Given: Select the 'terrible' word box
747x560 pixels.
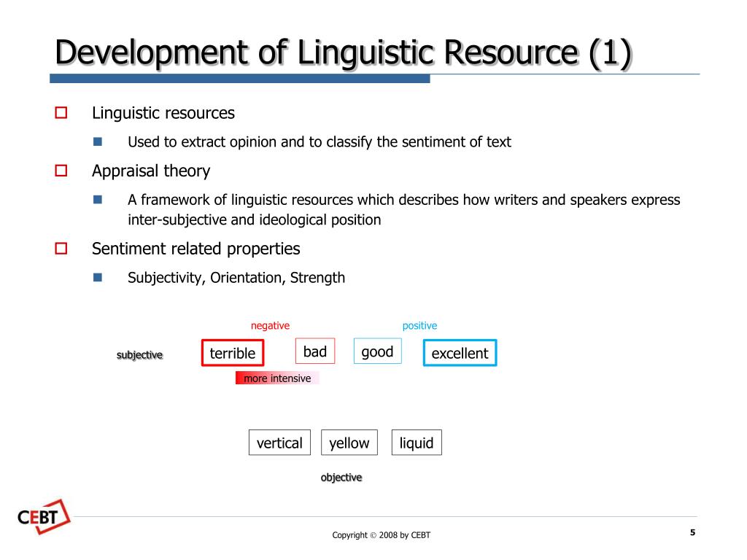Looking at the screenshot, I should pyautogui.click(x=233, y=353).
